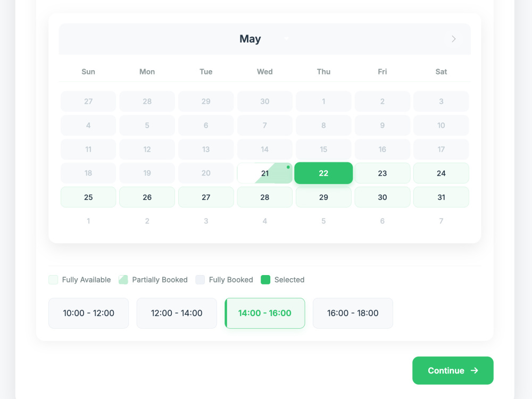Choose the available May 30 date
This screenshot has height=399, width=532.
pyautogui.click(x=383, y=197)
